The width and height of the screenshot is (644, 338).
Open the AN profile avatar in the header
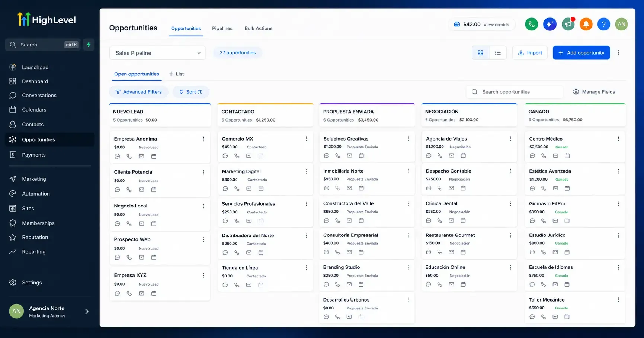click(621, 24)
